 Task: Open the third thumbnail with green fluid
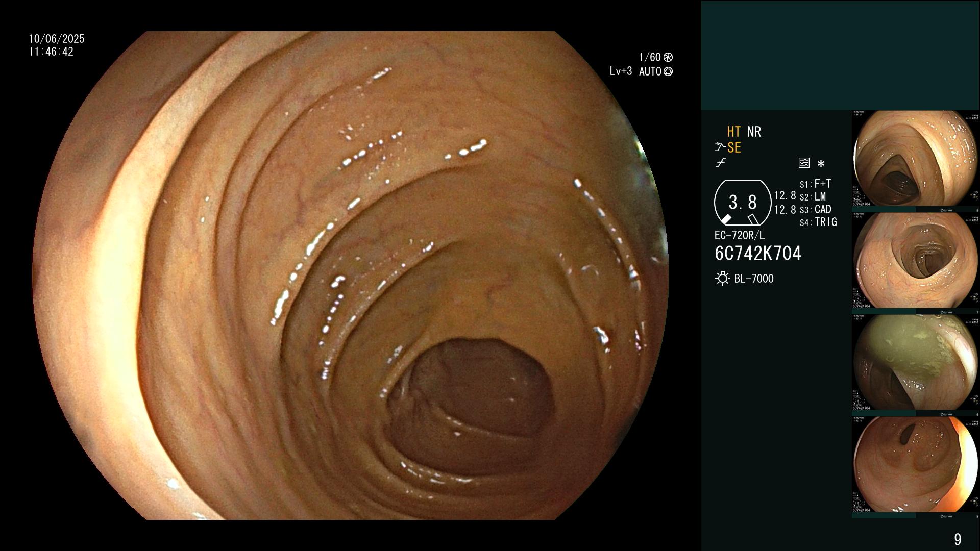pyautogui.click(x=916, y=362)
